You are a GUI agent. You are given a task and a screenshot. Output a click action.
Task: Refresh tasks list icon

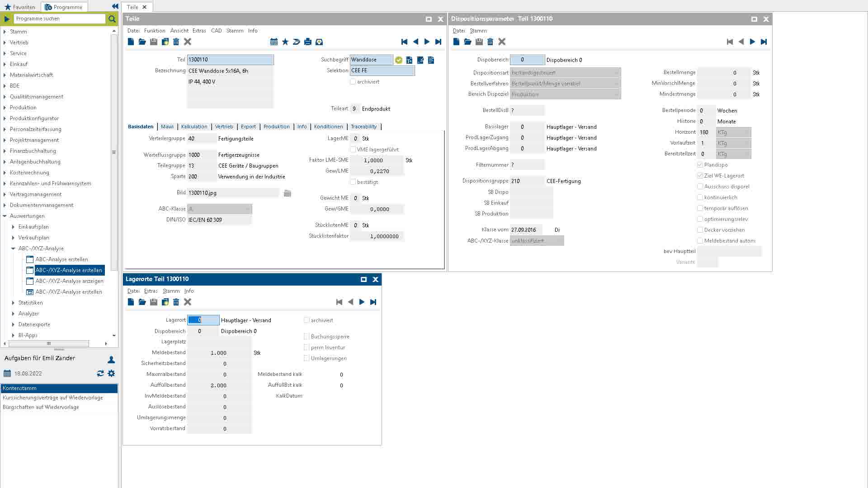[100, 373]
